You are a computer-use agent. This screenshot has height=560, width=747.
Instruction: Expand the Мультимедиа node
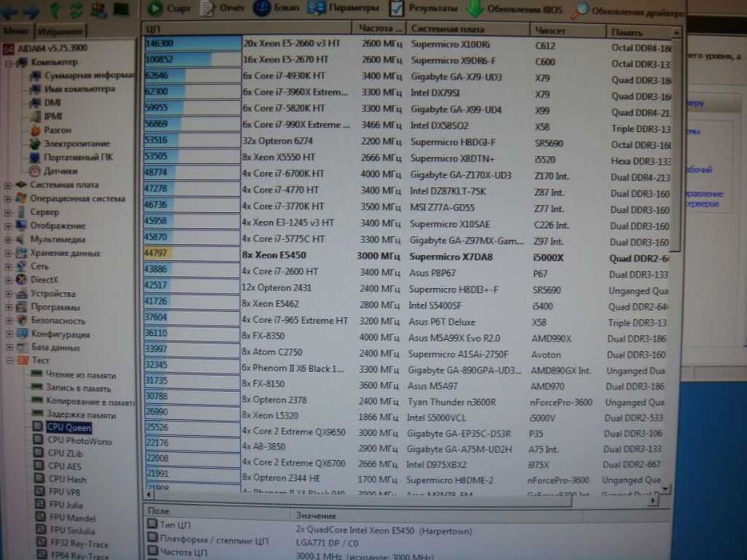tap(8, 240)
